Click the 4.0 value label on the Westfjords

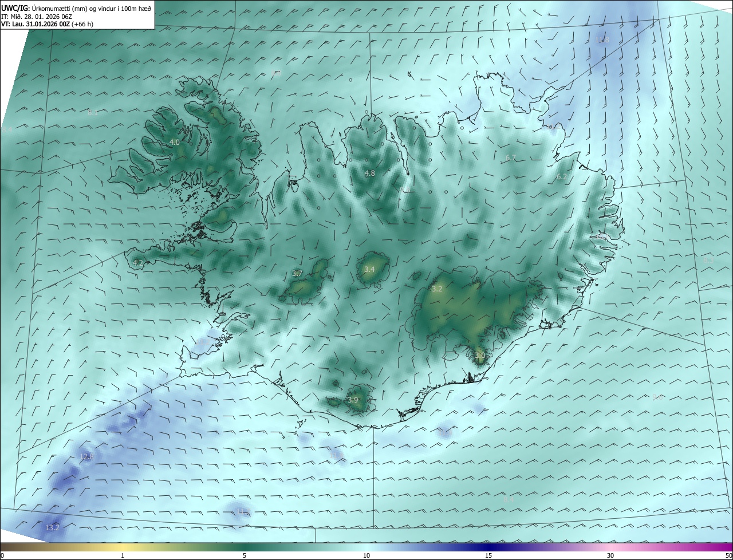(175, 142)
